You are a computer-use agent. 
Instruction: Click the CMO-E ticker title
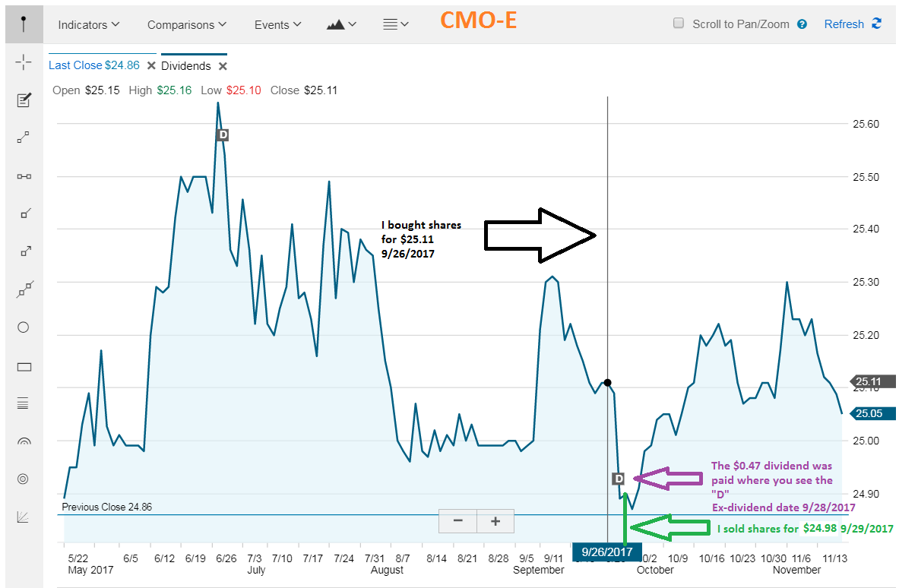click(x=479, y=21)
